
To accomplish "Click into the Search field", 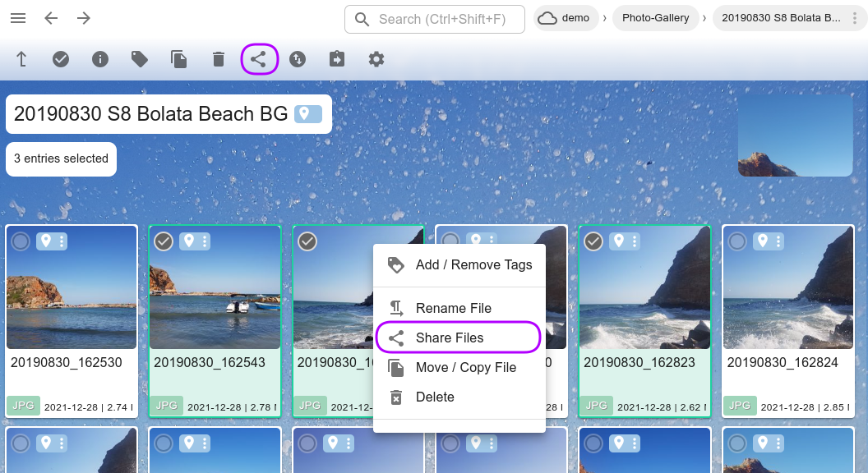I will pos(435,19).
